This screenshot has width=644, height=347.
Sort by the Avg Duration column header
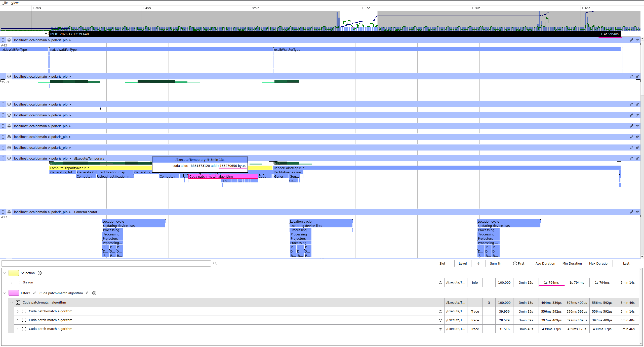545,263
